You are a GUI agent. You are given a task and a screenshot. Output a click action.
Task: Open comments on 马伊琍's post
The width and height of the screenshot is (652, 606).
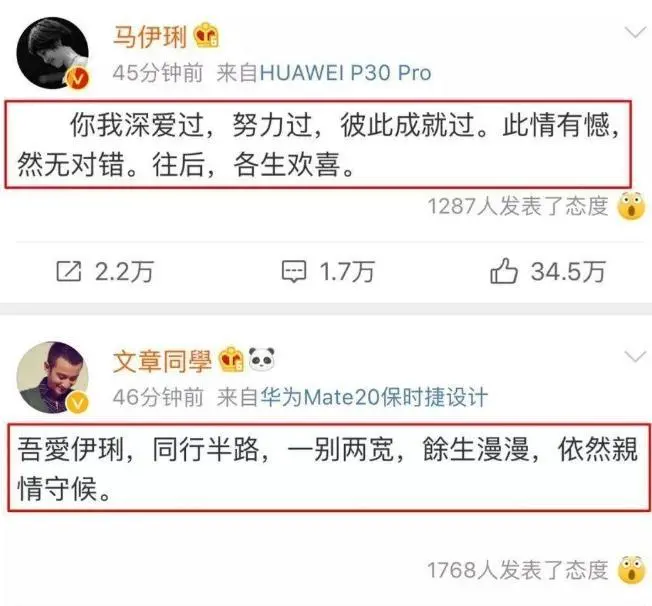tap(294, 272)
